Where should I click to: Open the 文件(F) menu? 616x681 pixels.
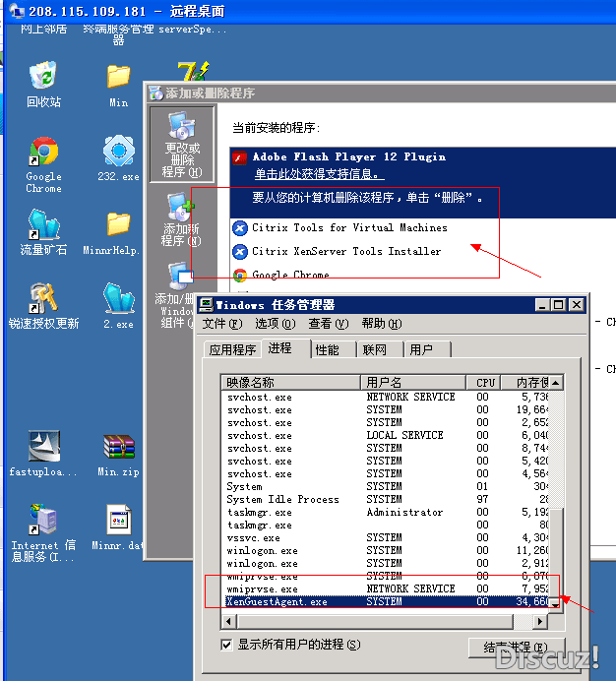click(222, 324)
